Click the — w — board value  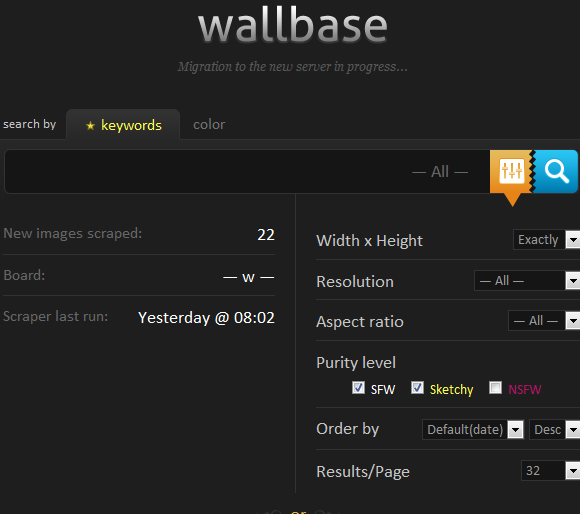click(x=249, y=277)
